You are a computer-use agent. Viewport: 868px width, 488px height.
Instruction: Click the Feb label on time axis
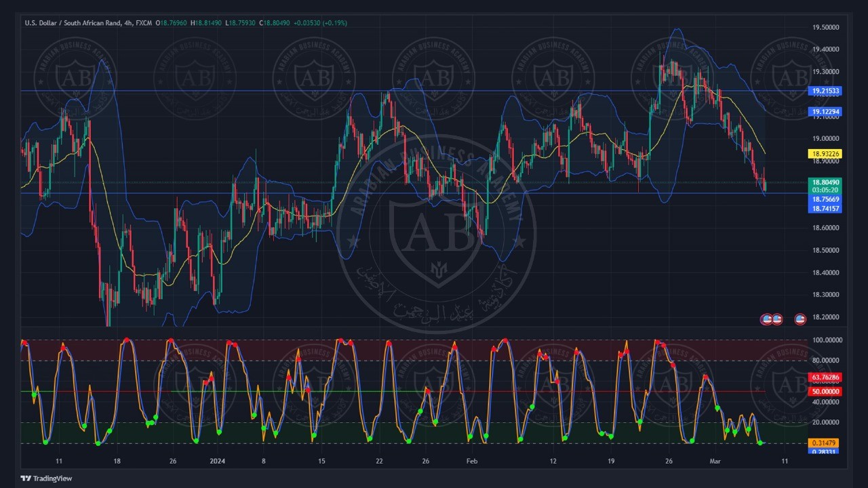tap(472, 462)
